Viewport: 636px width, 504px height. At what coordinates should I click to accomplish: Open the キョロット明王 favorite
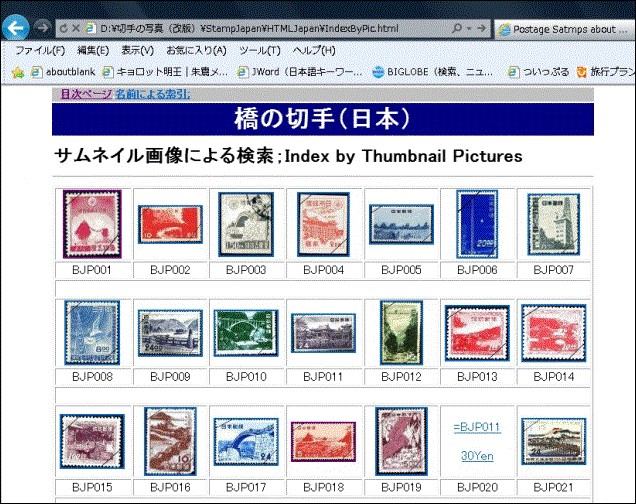(165, 72)
